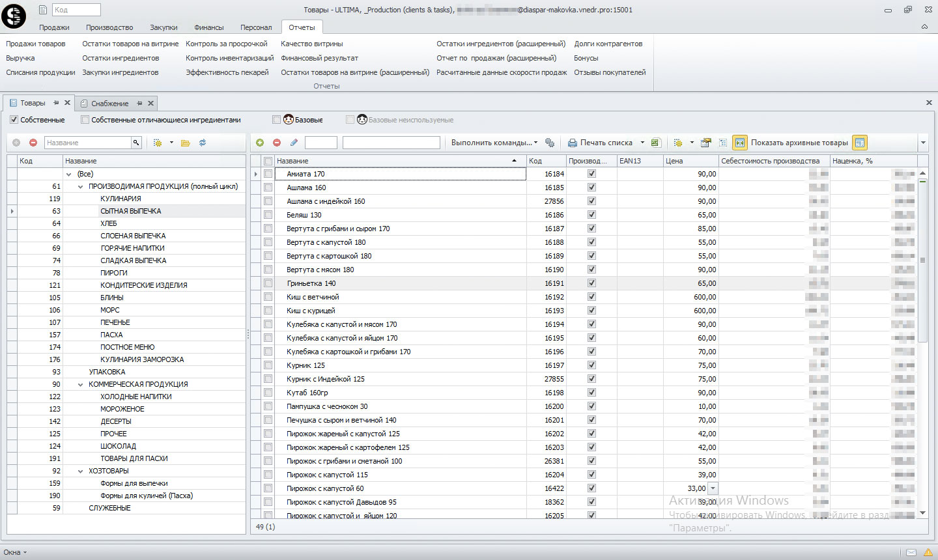
Task: Click the yellow folder icon in category toolbar
Action: tap(186, 143)
